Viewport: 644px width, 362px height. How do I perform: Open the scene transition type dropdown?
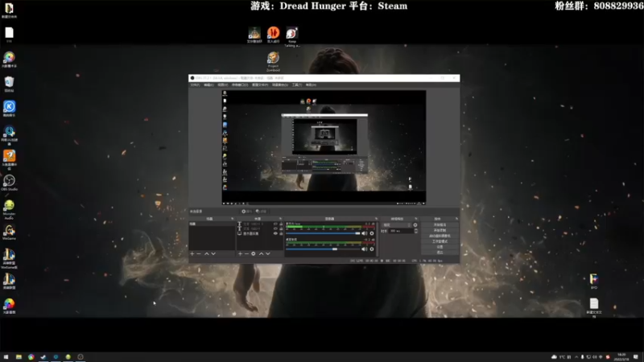tap(397, 225)
